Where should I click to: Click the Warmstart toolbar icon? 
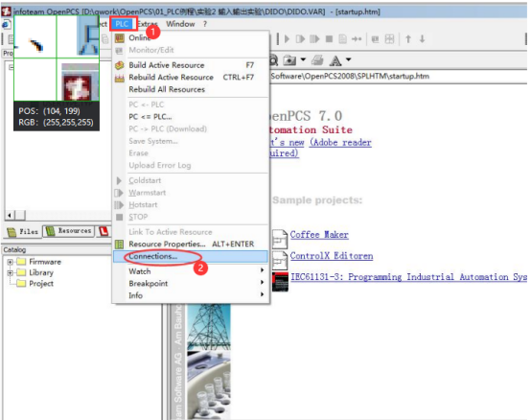pyautogui.click(x=300, y=39)
